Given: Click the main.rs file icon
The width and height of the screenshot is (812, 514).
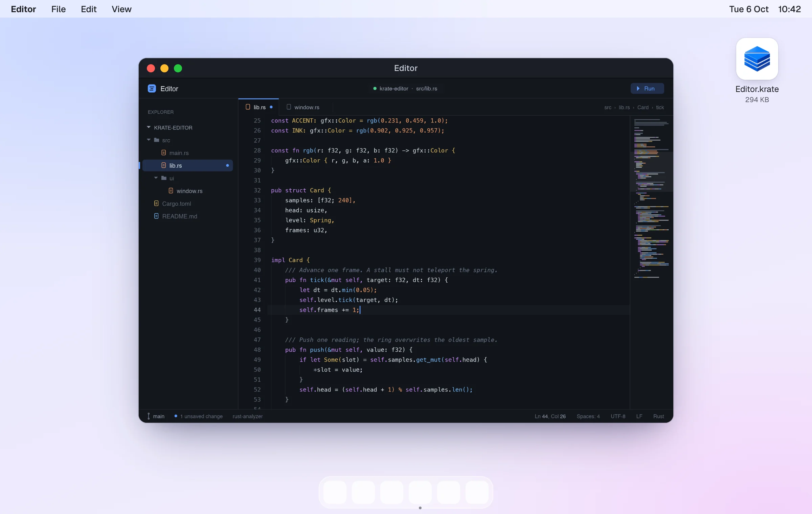Looking at the screenshot, I should (164, 153).
